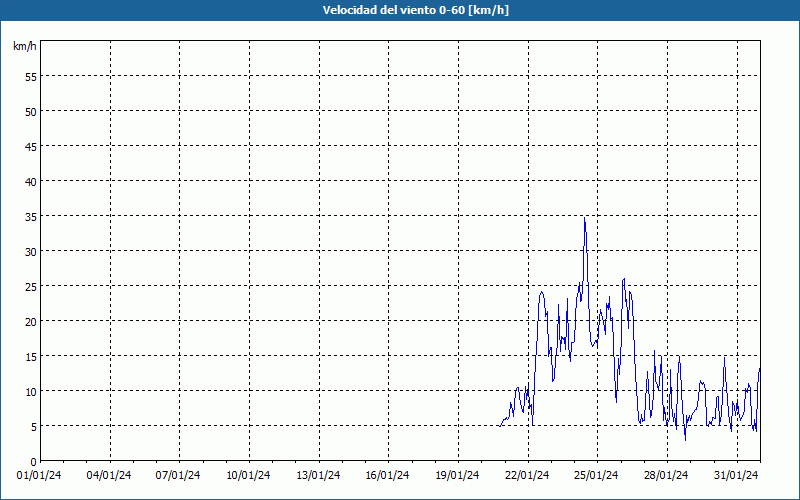
Task: Click the 55 y-axis value
Action: (31, 77)
